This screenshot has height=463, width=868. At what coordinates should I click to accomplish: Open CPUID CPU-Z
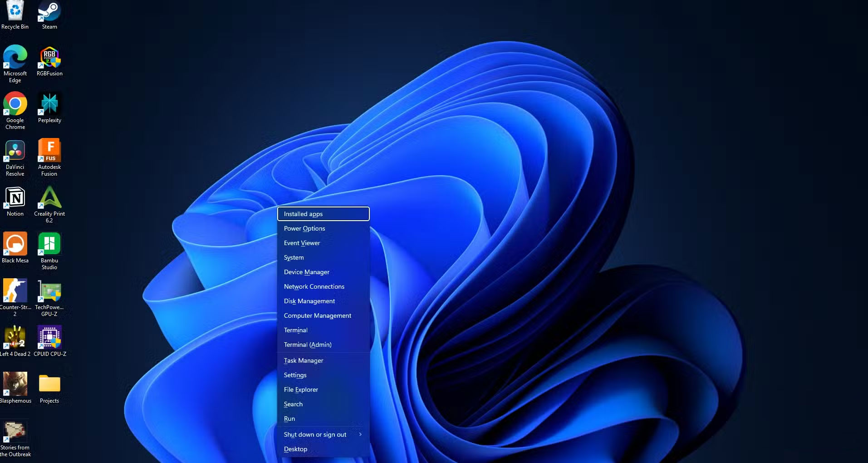[49, 337]
